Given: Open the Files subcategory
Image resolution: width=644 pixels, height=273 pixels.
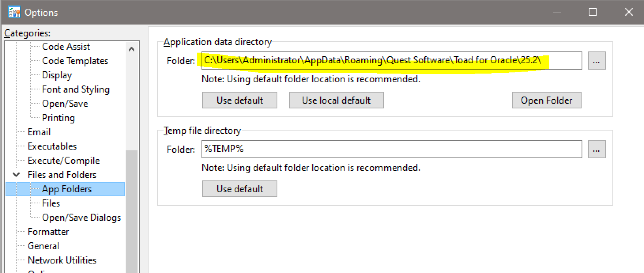Looking at the screenshot, I should pos(51,203).
